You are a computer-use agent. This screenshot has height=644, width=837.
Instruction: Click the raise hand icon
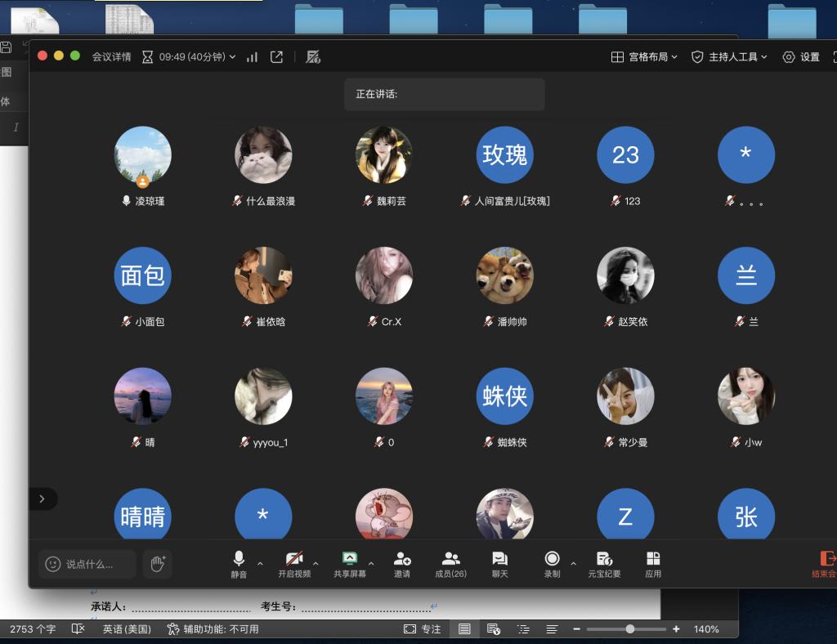[158, 563]
